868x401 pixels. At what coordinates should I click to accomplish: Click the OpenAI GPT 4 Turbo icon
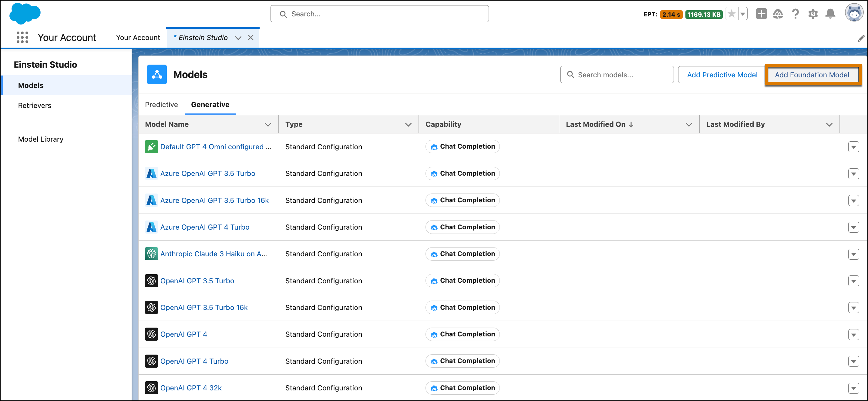[151, 361]
